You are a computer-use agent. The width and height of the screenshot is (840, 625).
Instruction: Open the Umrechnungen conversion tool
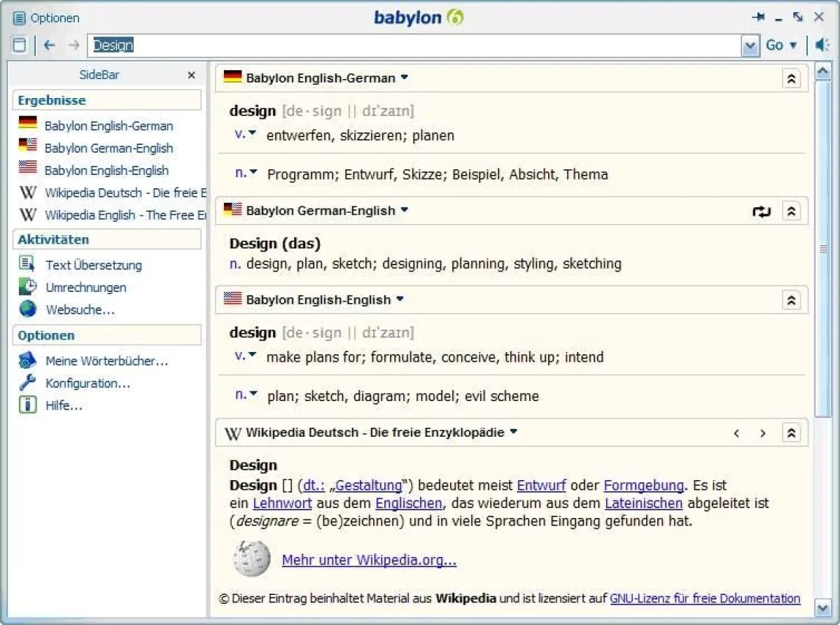[x=85, y=287]
